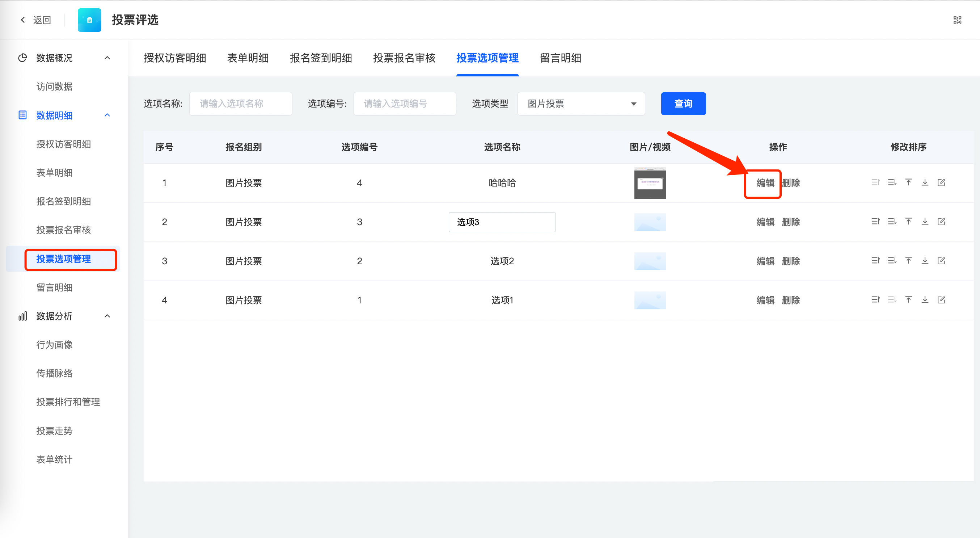The width and height of the screenshot is (980, 538).
Task: Select 投票选项管理 in the sidebar
Action: pos(64,259)
